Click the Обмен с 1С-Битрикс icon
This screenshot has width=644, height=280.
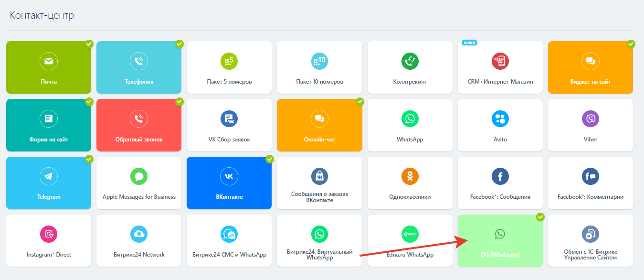click(590, 235)
